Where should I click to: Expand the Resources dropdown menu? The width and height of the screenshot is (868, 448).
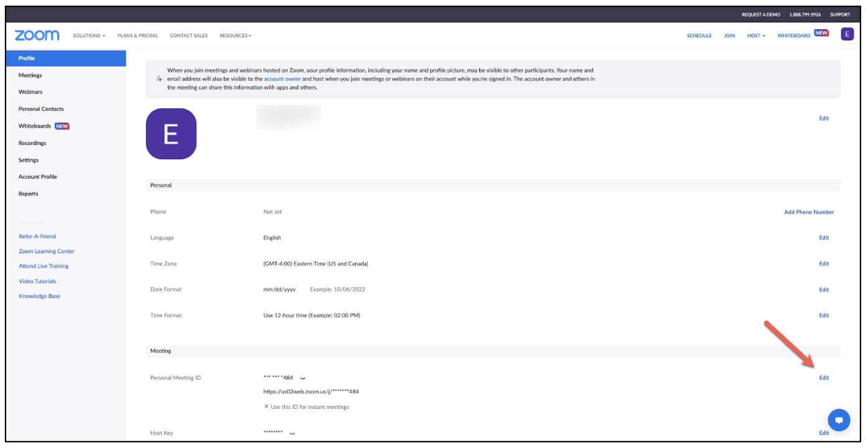pos(235,36)
